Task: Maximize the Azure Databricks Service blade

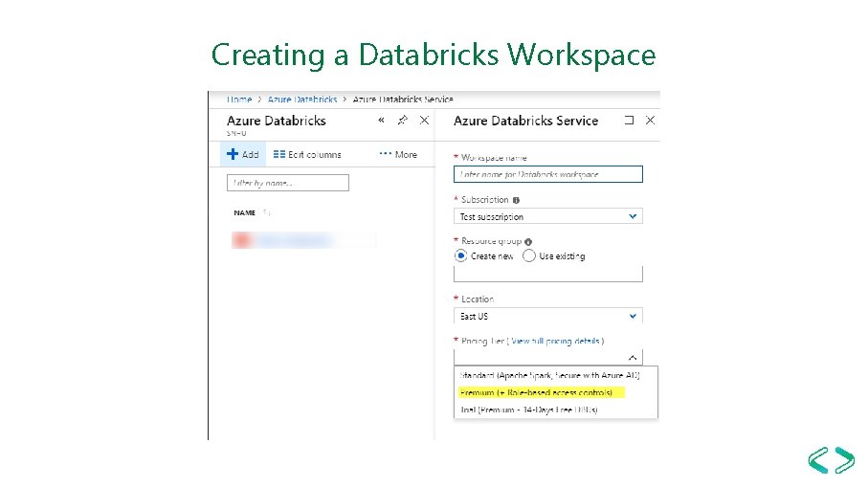Action: click(629, 120)
